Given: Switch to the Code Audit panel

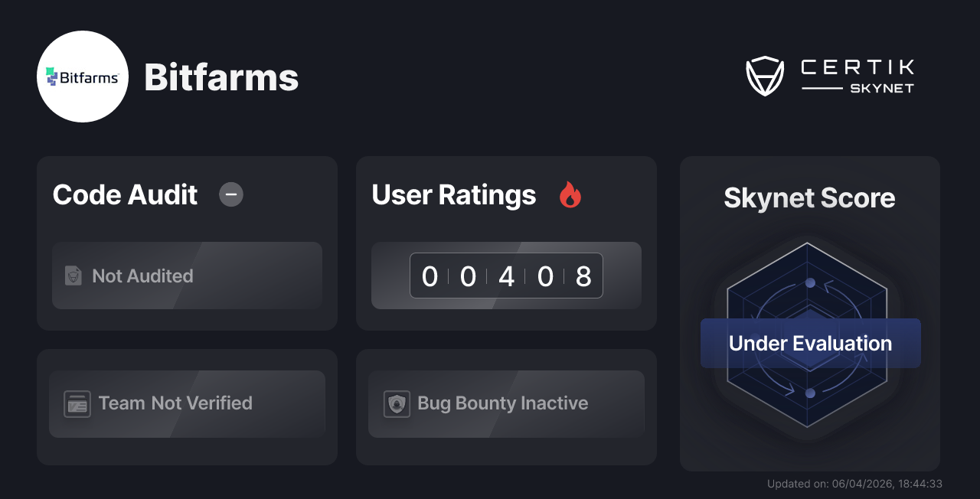Looking at the screenshot, I should pos(125,195).
